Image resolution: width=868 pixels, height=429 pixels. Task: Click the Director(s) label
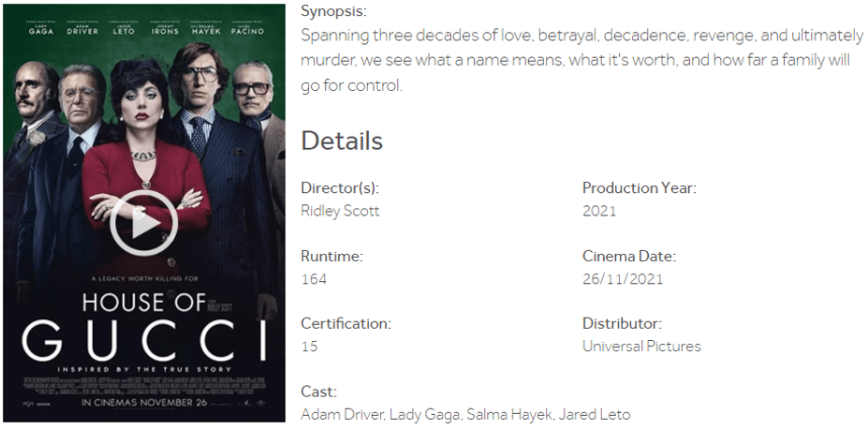(x=340, y=187)
